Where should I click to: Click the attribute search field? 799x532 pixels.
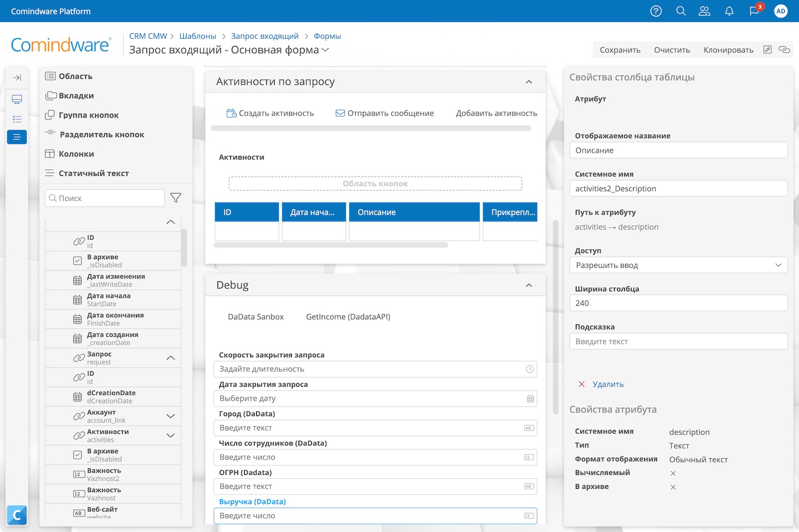pos(105,198)
